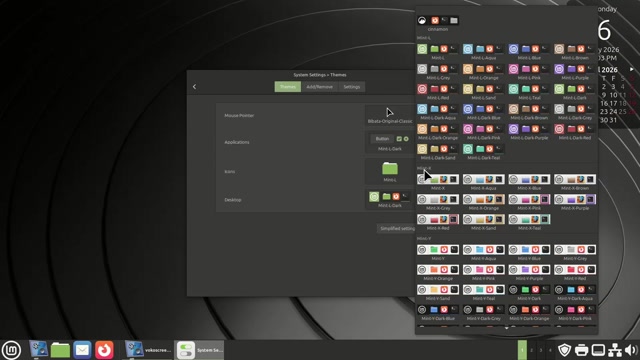Select the Mint-L-Aqua desktop theme
The image size is (640, 360).
click(x=484, y=52)
